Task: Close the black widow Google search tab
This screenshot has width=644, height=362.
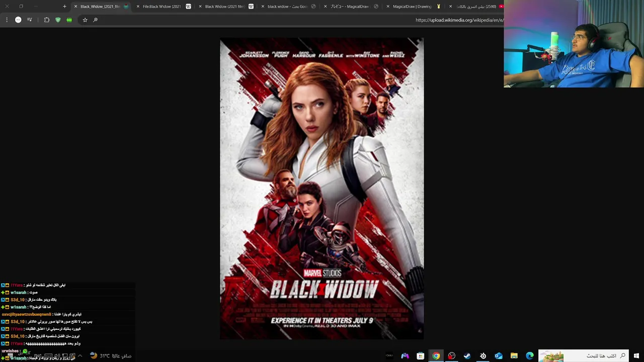Action: 263,7
